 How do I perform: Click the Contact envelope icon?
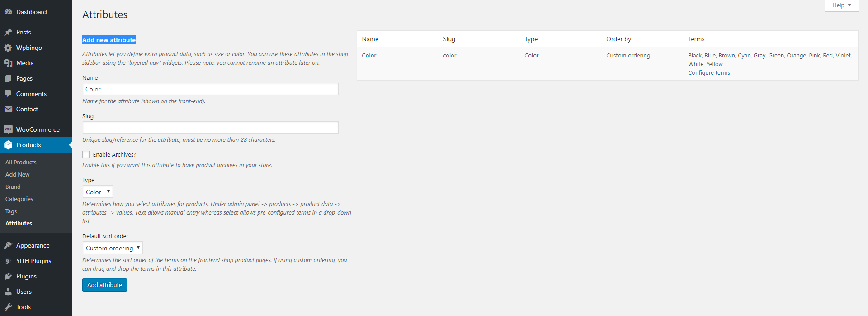[8, 109]
